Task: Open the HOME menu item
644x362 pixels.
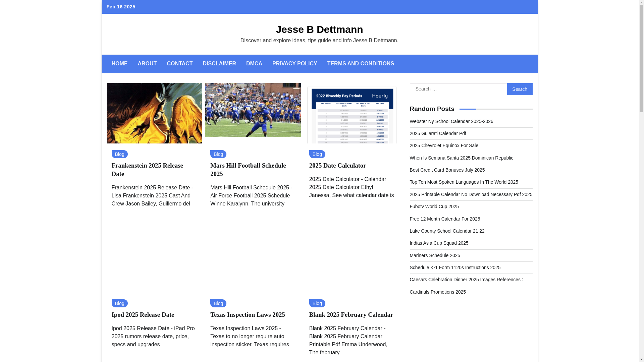Action: (119, 64)
